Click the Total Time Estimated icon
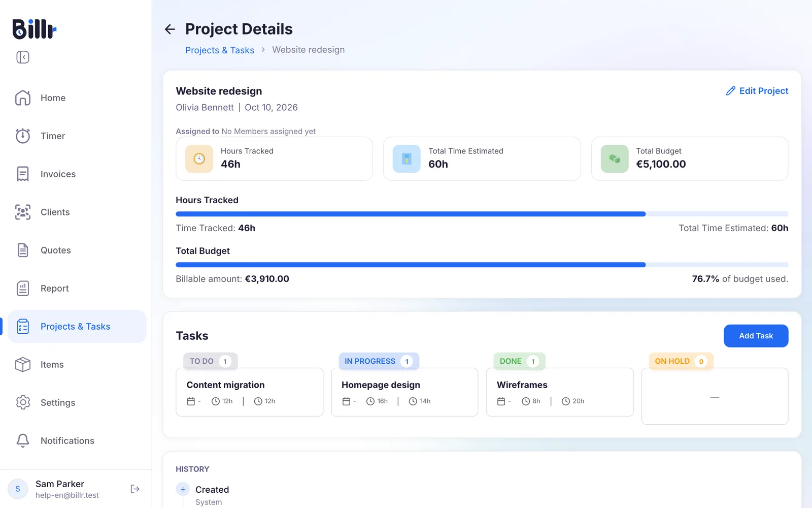 tap(407, 159)
